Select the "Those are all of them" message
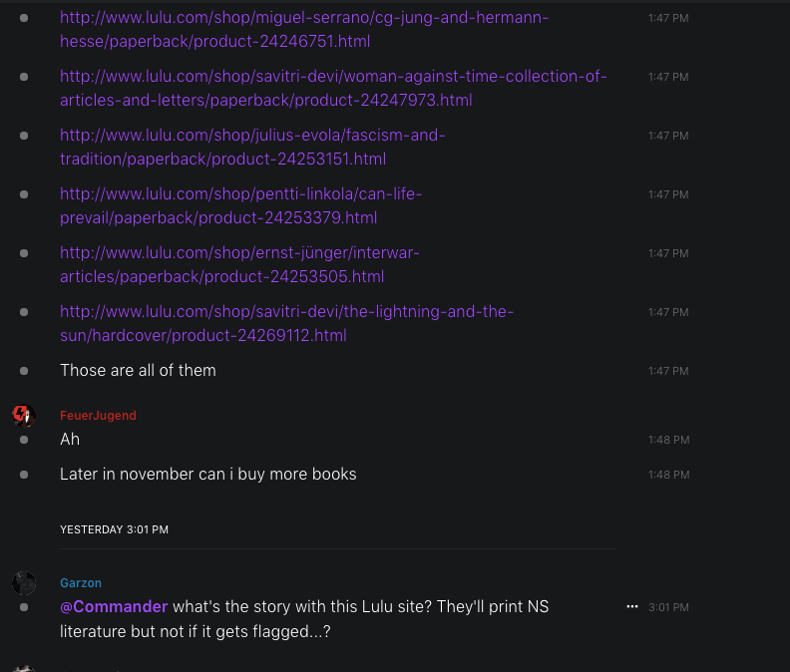 (138, 370)
